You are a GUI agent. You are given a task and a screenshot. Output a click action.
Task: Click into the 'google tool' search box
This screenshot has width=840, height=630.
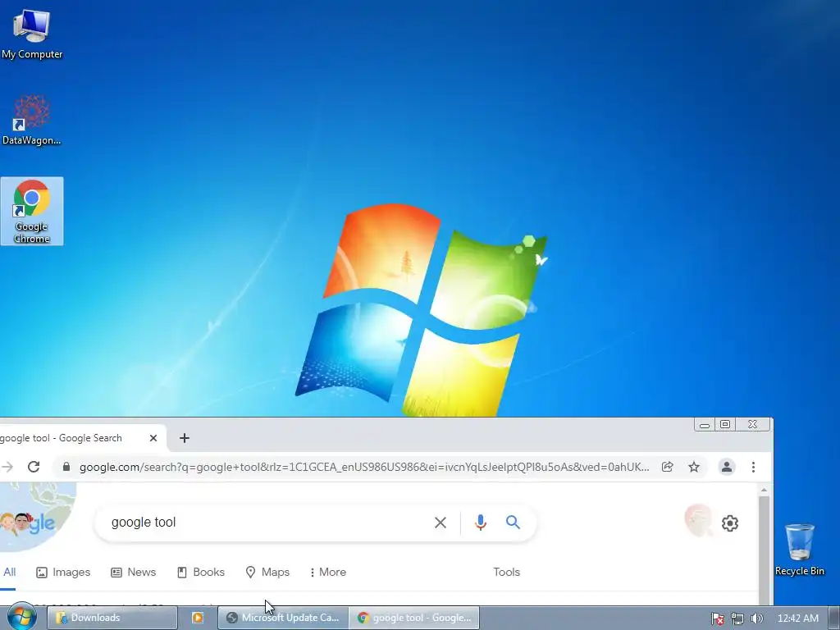click(x=268, y=523)
